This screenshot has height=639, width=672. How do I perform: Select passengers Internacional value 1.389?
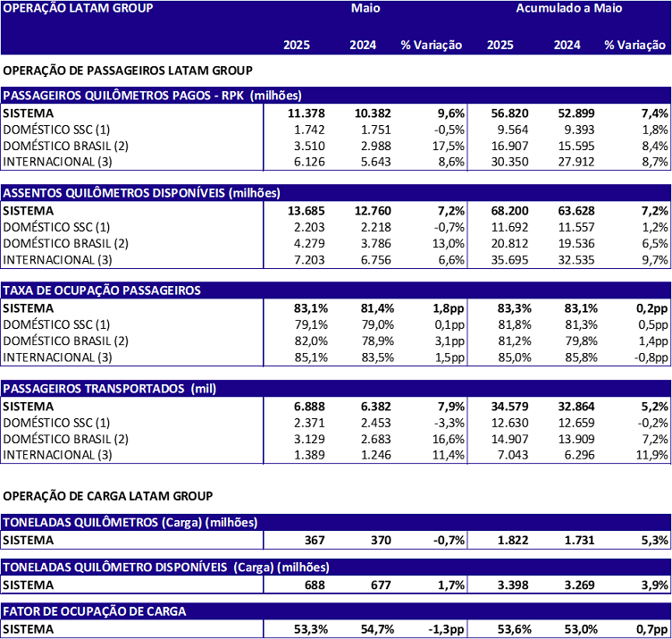[309, 455]
